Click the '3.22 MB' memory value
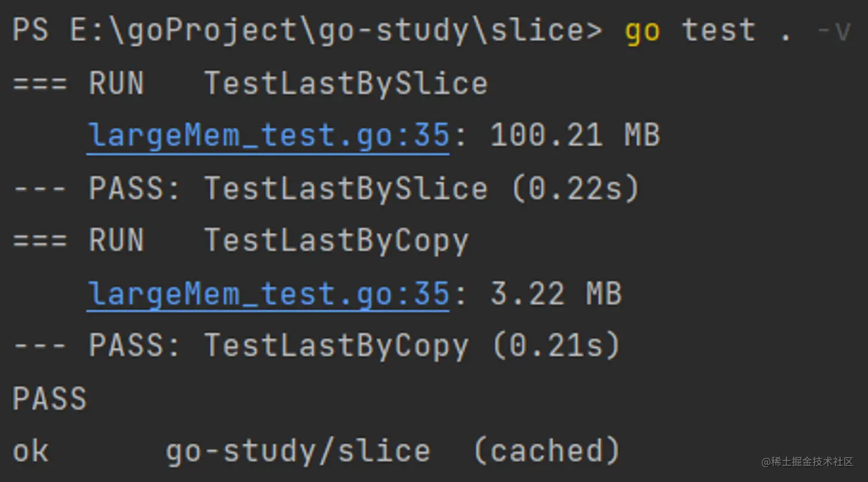 coord(556,294)
